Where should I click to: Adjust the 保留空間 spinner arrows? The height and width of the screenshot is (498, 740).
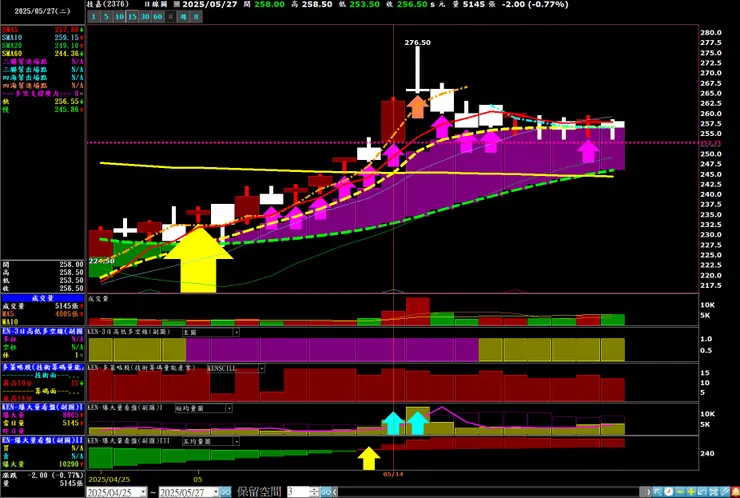[x=314, y=492]
